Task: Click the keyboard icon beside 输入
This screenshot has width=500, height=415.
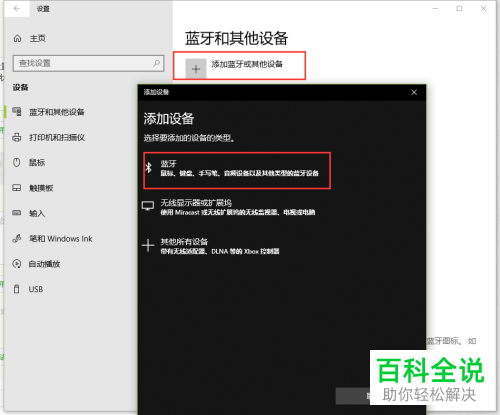Action: [17, 213]
